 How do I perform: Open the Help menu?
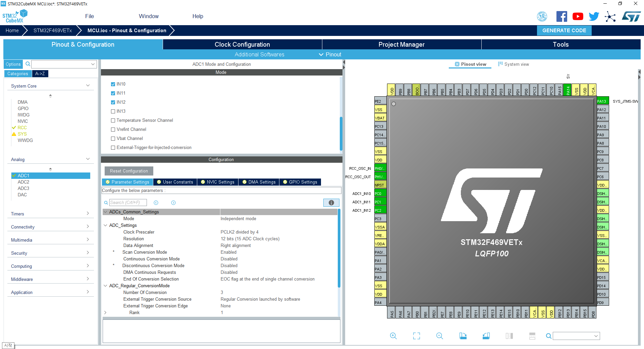[198, 16]
